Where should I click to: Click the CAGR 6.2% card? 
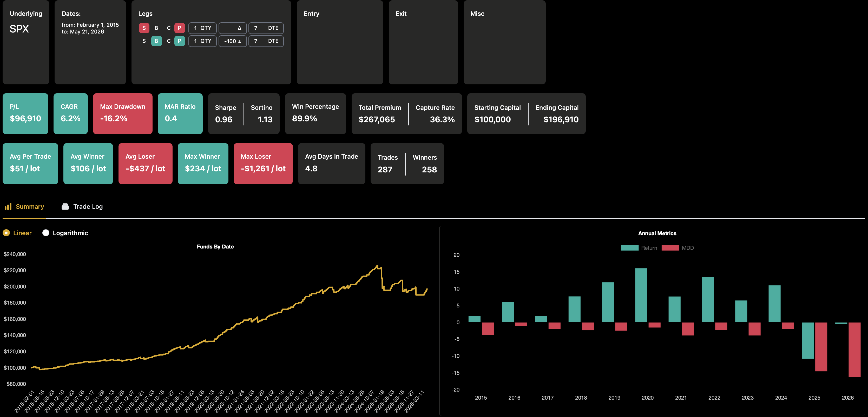71,114
